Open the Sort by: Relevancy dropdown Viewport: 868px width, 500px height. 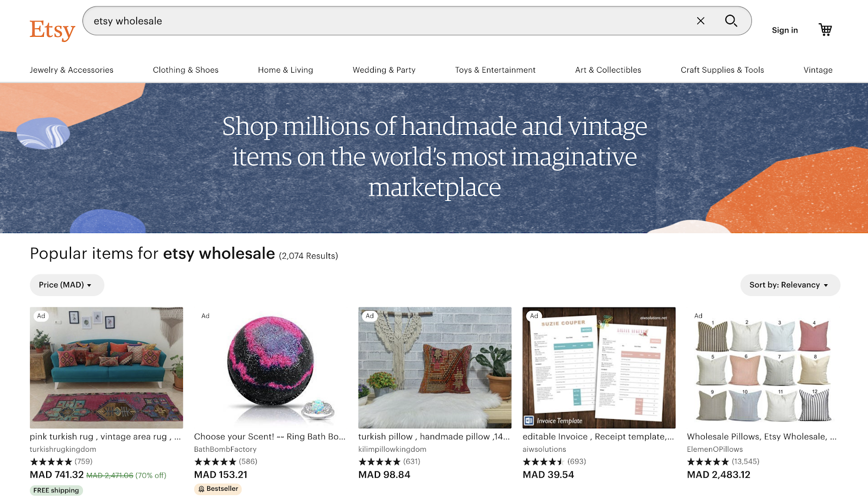click(x=790, y=285)
